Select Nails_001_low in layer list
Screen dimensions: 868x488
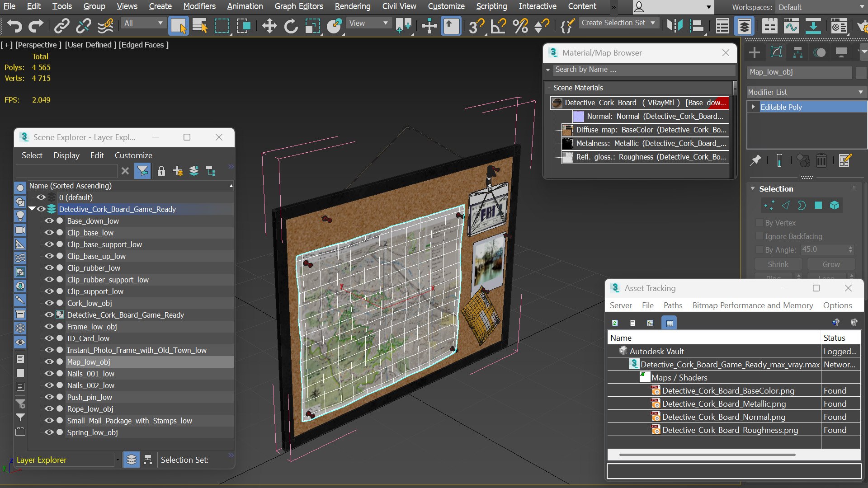(x=90, y=373)
